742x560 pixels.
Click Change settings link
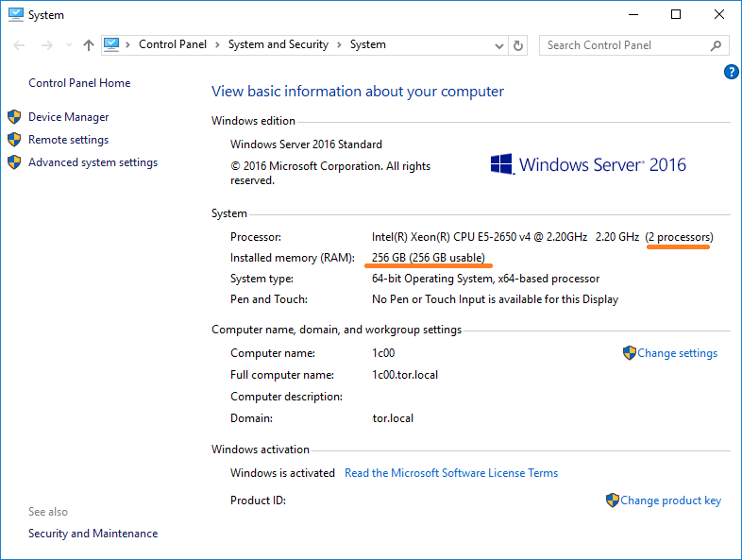pos(677,353)
